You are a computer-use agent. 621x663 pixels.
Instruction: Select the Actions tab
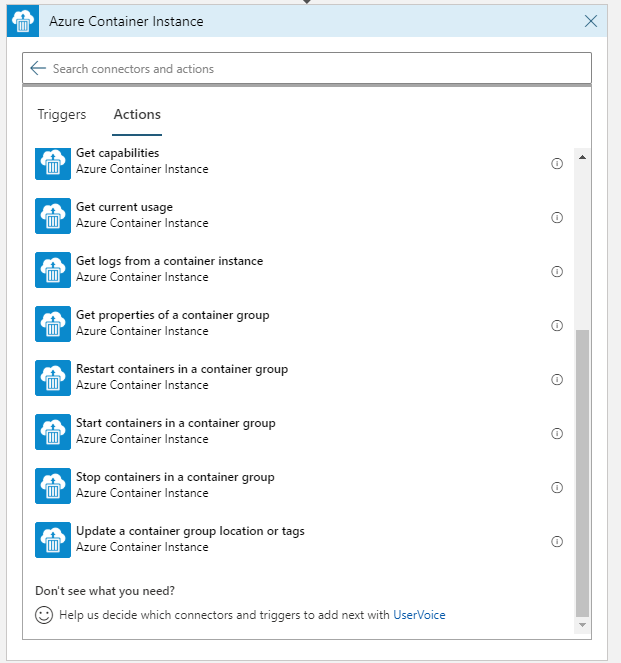(137, 115)
